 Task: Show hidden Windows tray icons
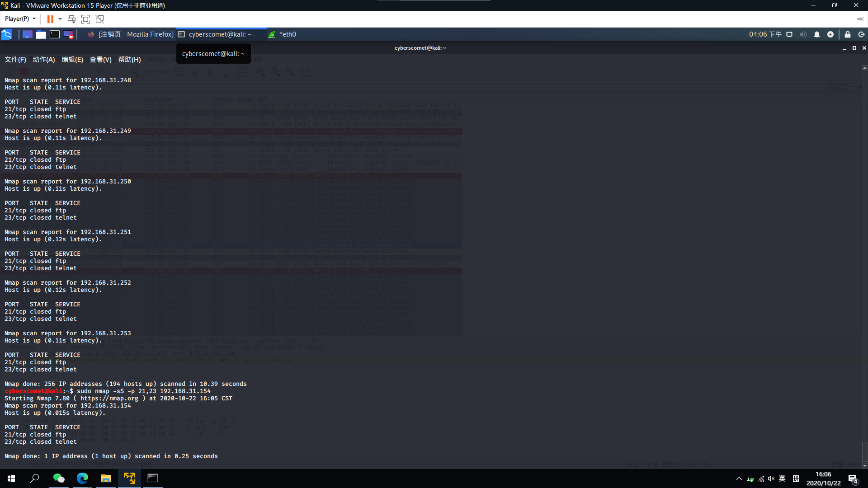739,479
